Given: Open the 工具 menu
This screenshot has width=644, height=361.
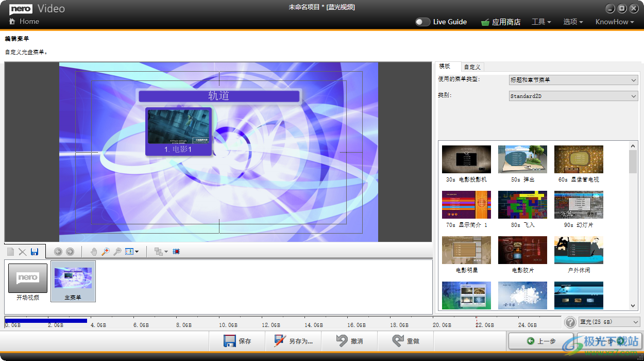Looking at the screenshot, I should click(541, 22).
